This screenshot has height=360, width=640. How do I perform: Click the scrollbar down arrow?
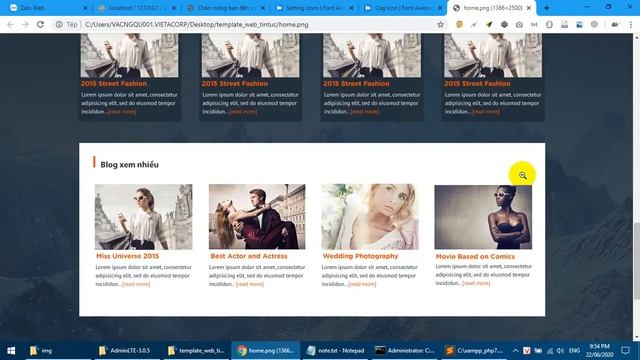tap(636, 337)
